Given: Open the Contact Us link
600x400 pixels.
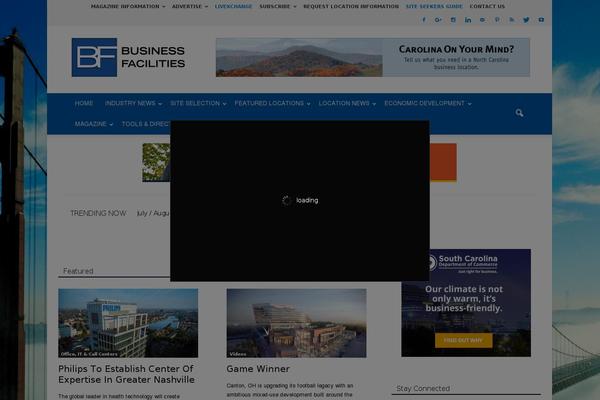Looking at the screenshot, I should coord(487,7).
